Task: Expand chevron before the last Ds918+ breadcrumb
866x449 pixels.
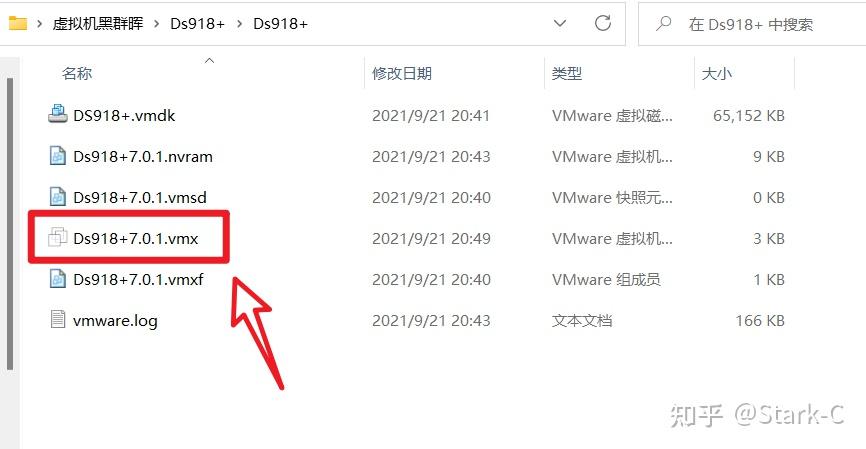Action: [239, 24]
